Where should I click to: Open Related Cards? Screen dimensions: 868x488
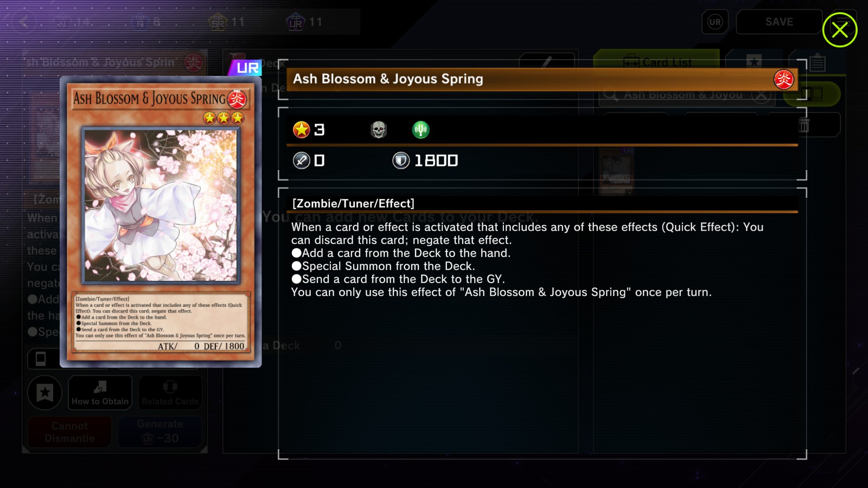click(x=170, y=392)
